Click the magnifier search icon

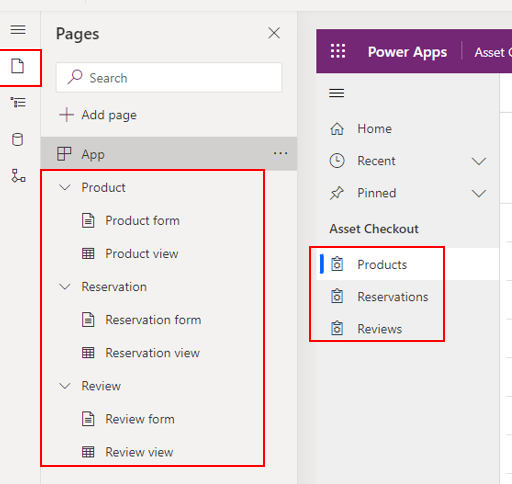75,77
